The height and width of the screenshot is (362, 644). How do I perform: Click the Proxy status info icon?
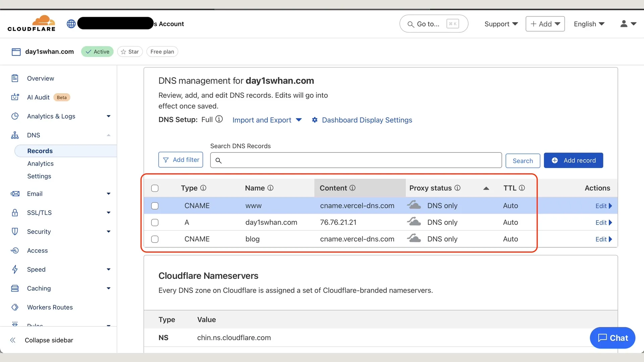coord(458,188)
